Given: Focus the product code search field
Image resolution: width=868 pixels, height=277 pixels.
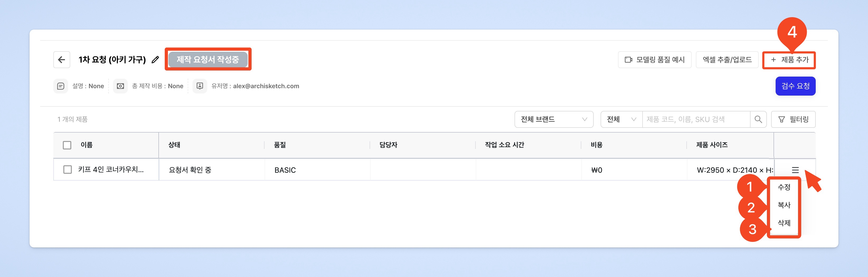Looking at the screenshot, I should [x=696, y=119].
